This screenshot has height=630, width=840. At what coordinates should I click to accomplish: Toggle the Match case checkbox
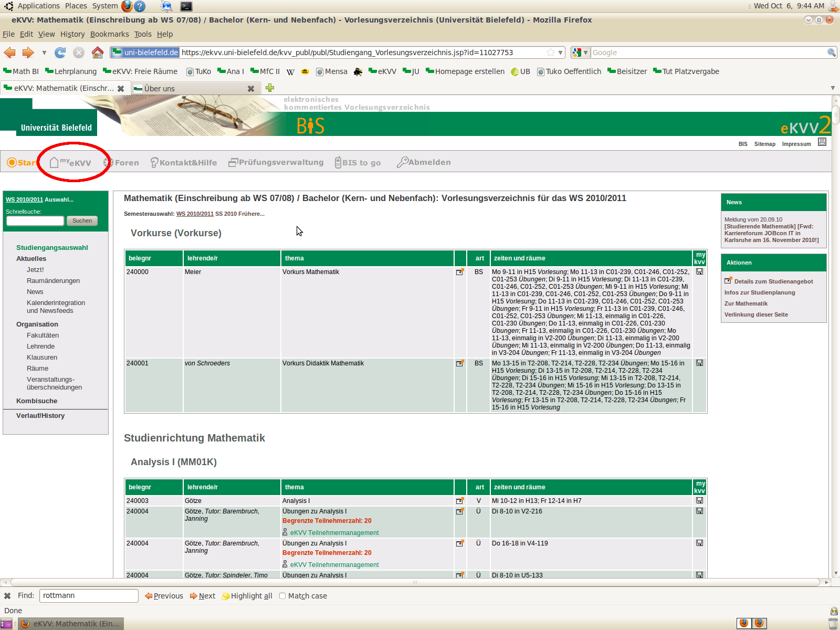(x=282, y=596)
